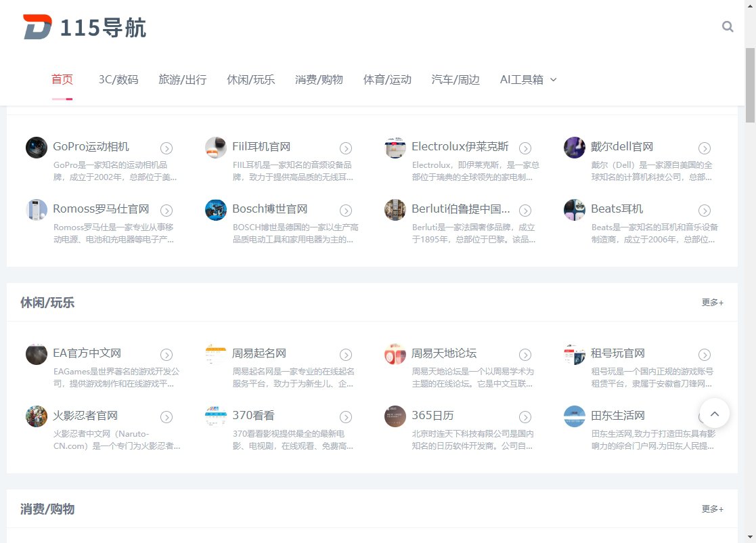The height and width of the screenshot is (543, 756).
Task: Click the 戴尔dell官网 round icon
Action: click(x=575, y=148)
